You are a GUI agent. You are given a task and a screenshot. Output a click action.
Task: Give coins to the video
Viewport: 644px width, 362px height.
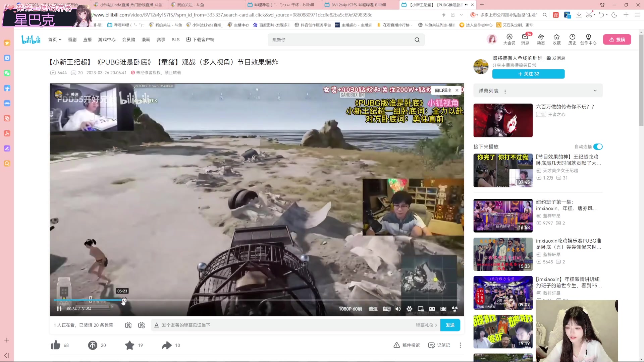[93, 345]
